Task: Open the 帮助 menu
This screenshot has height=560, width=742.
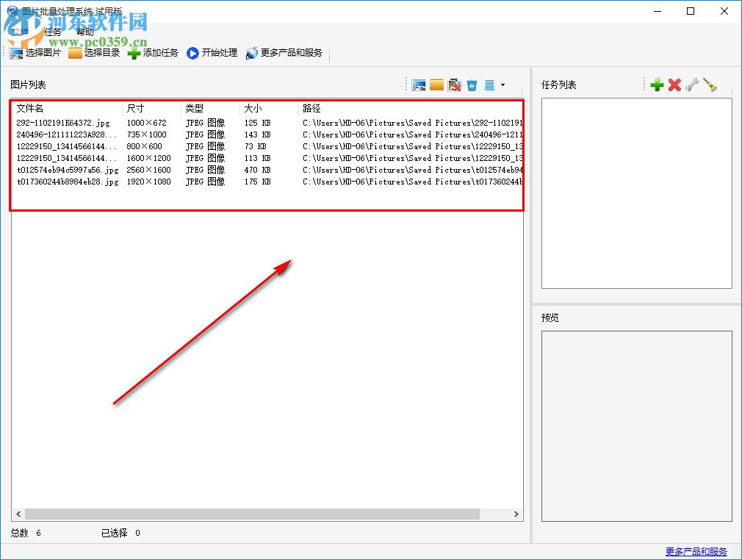Action: (85, 32)
